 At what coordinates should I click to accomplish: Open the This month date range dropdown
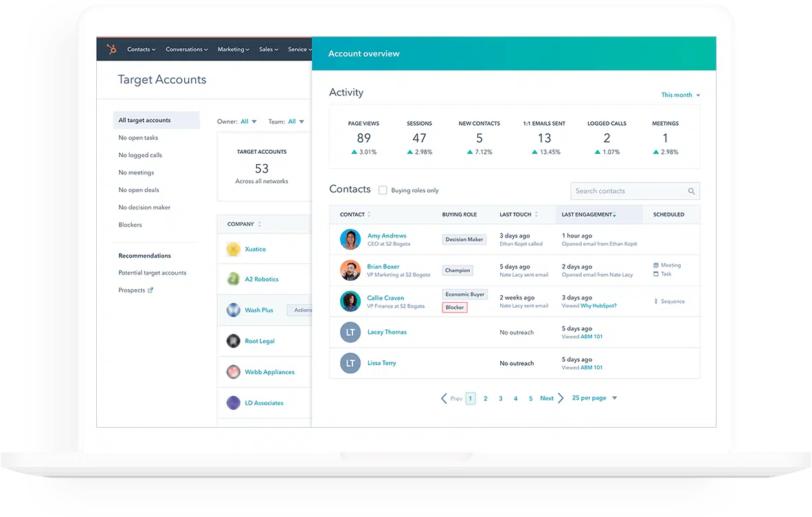(x=680, y=95)
